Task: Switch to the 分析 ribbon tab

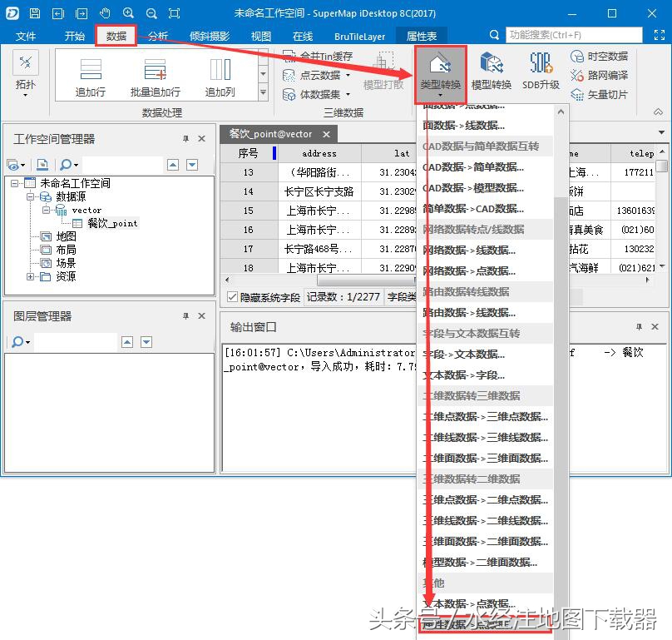Action: [x=158, y=36]
